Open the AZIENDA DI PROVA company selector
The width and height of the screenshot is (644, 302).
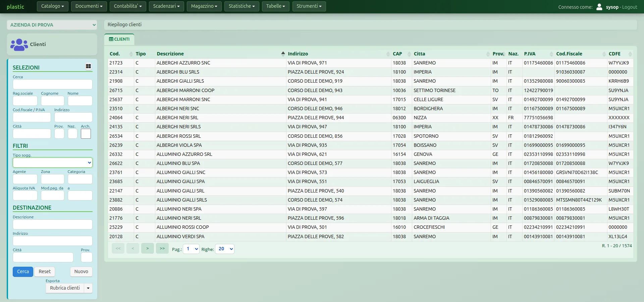coord(52,25)
